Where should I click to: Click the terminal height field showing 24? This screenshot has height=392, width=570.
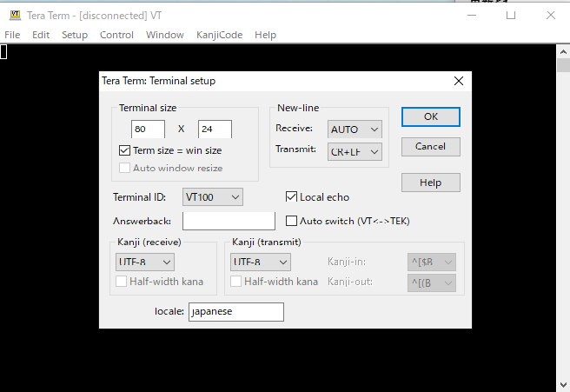click(215, 130)
